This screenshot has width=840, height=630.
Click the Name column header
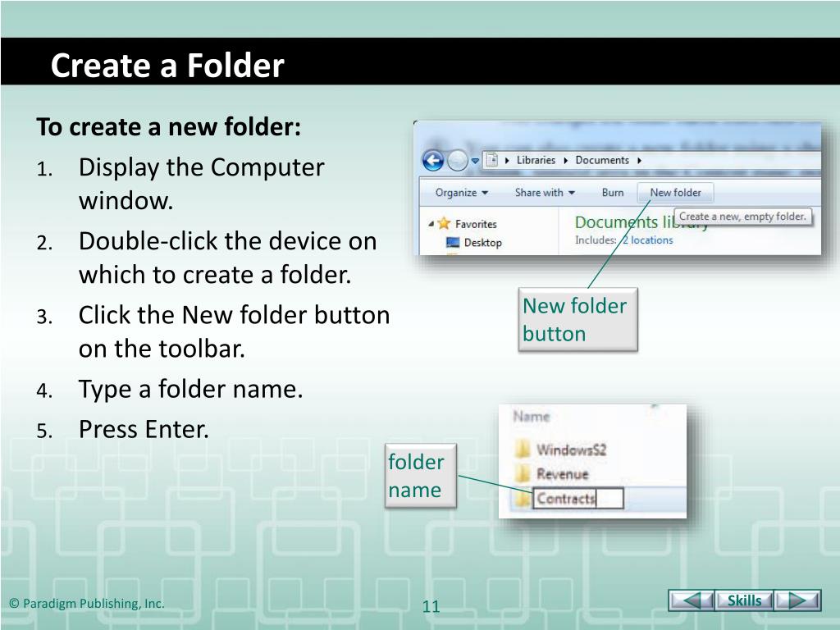coord(532,416)
